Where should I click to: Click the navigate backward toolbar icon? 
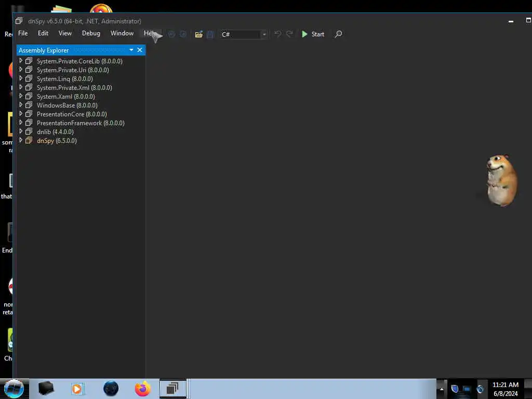coord(171,34)
